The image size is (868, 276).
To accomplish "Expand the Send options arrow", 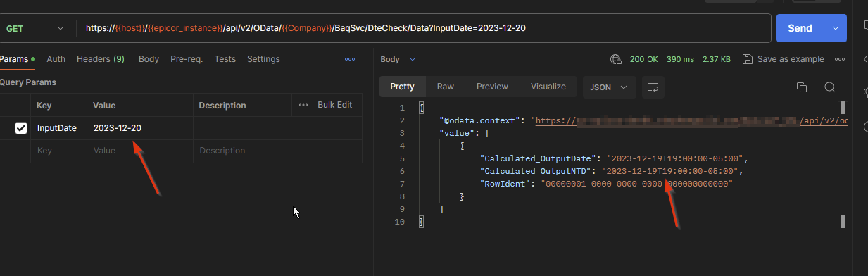I will point(835,29).
